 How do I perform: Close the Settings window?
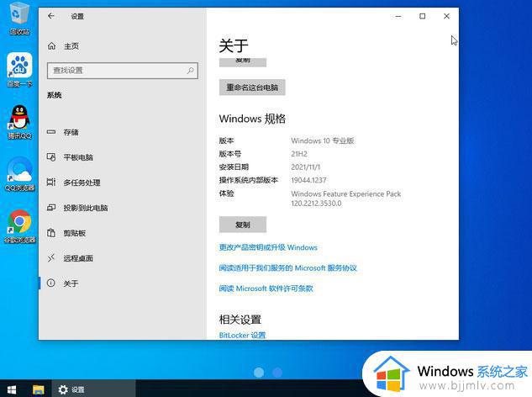446,16
